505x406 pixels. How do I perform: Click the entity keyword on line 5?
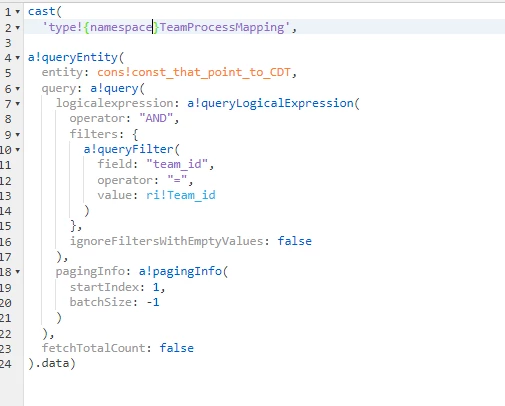(x=62, y=72)
